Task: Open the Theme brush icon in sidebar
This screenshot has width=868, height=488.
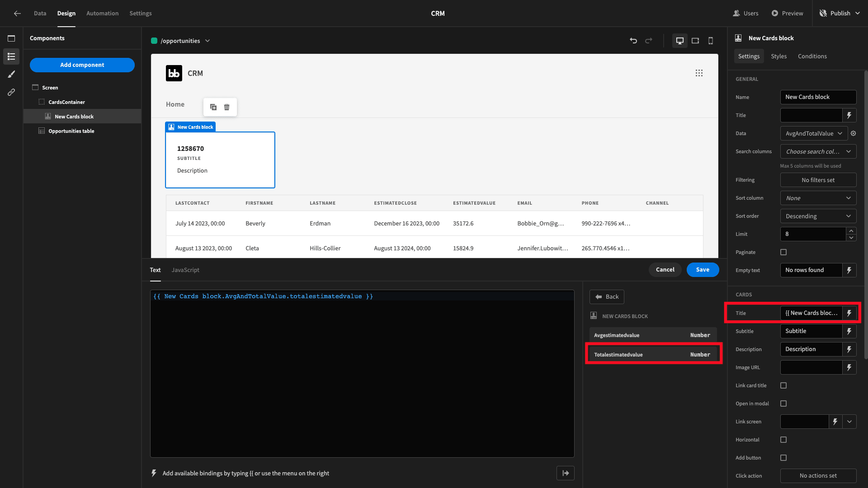Action: (x=11, y=74)
